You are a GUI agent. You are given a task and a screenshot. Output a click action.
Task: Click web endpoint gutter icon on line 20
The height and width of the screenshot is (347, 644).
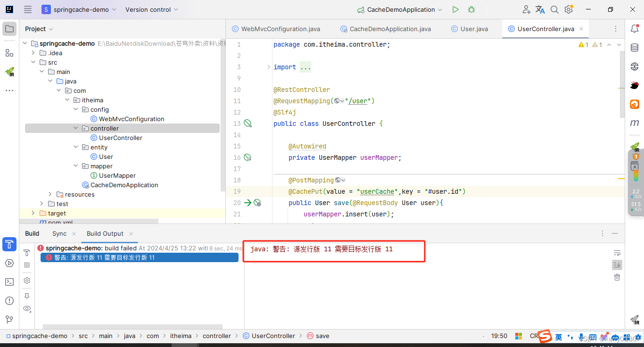(x=257, y=203)
